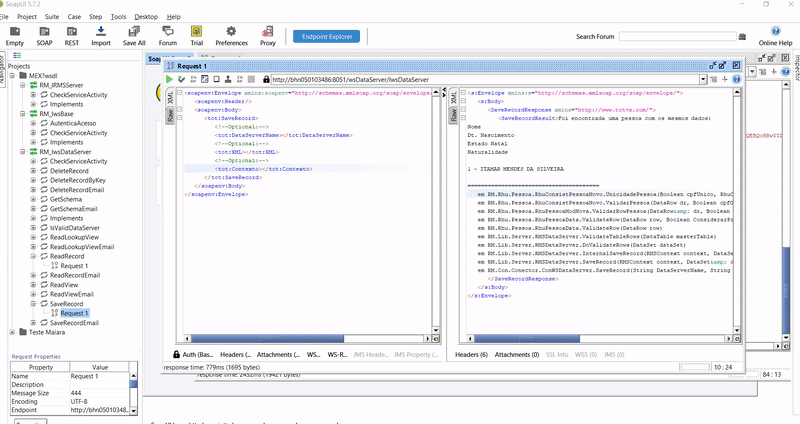Image resolution: width=800 pixels, height=424 pixels.
Task: Click the fourth icon in Request 1 toolbar
Action: click(x=205, y=79)
